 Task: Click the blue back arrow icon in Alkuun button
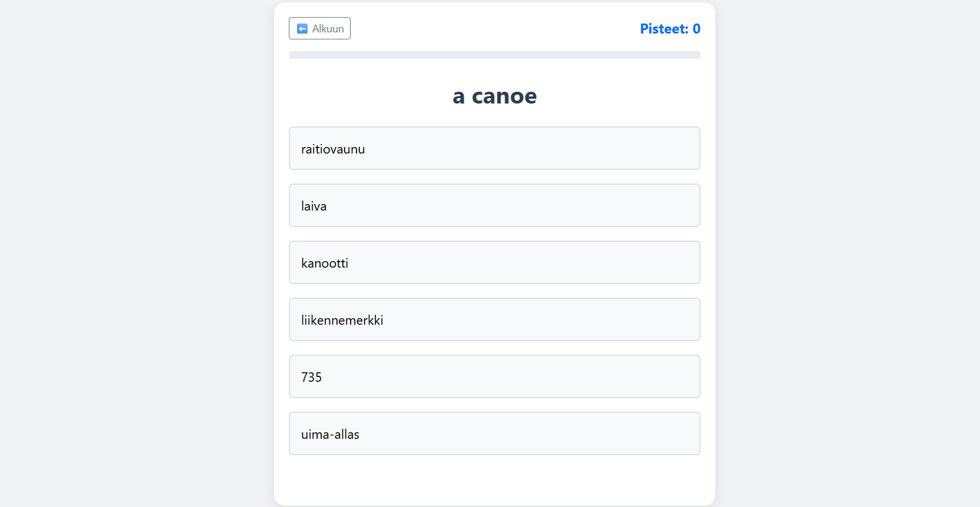coord(303,28)
